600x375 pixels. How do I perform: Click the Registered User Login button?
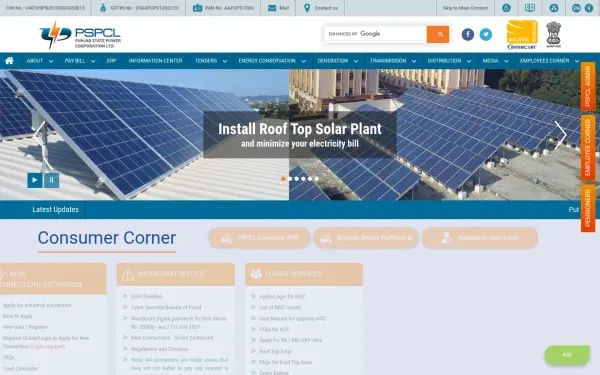tap(480, 238)
